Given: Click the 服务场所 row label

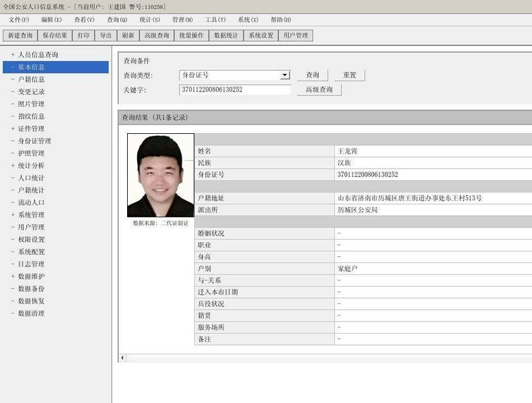Looking at the screenshot, I should 211,327.
